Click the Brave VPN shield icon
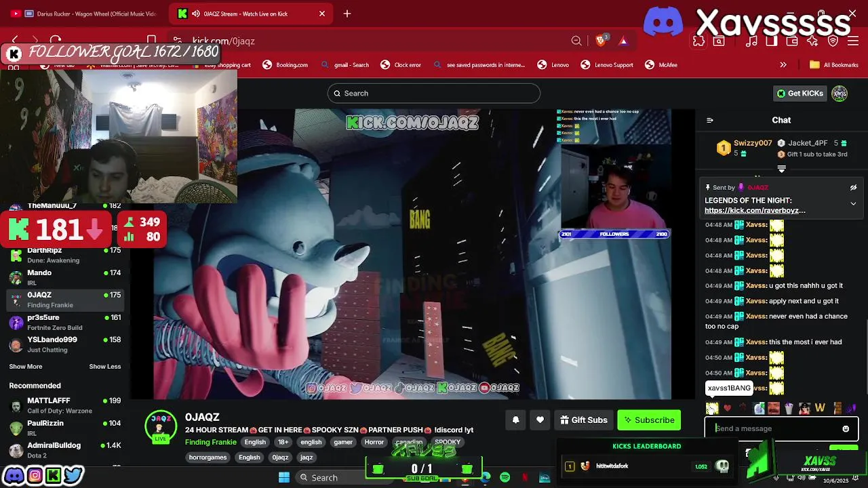The height and width of the screenshot is (488, 868). click(833, 41)
